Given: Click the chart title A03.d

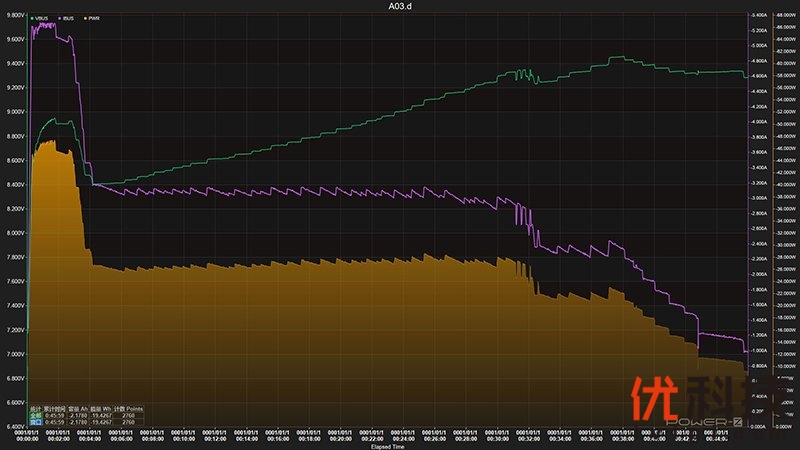Looking at the screenshot, I should click(x=399, y=6).
